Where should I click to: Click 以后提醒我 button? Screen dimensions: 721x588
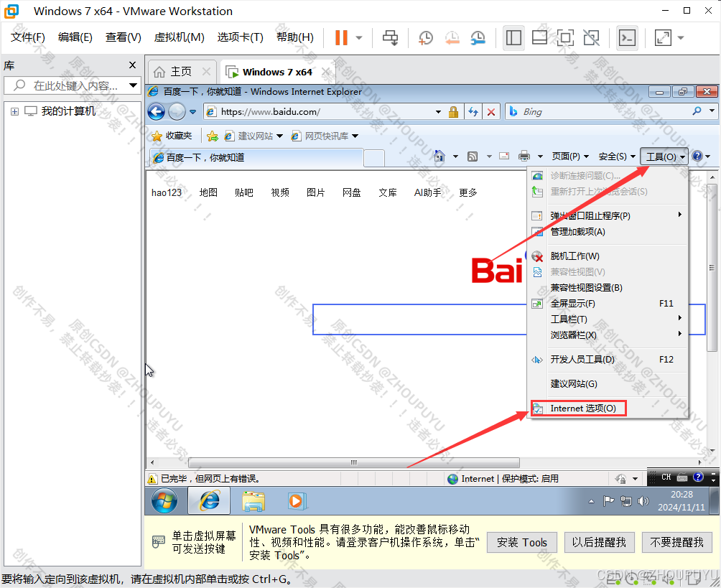point(599,543)
